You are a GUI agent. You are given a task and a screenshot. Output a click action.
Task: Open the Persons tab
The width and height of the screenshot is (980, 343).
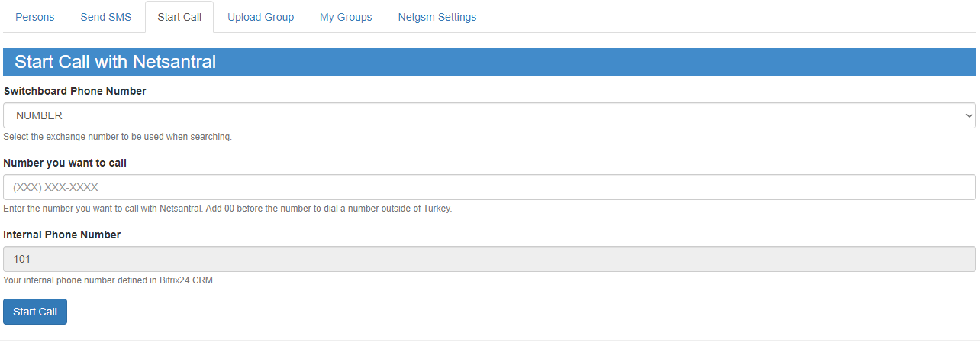coord(35,17)
